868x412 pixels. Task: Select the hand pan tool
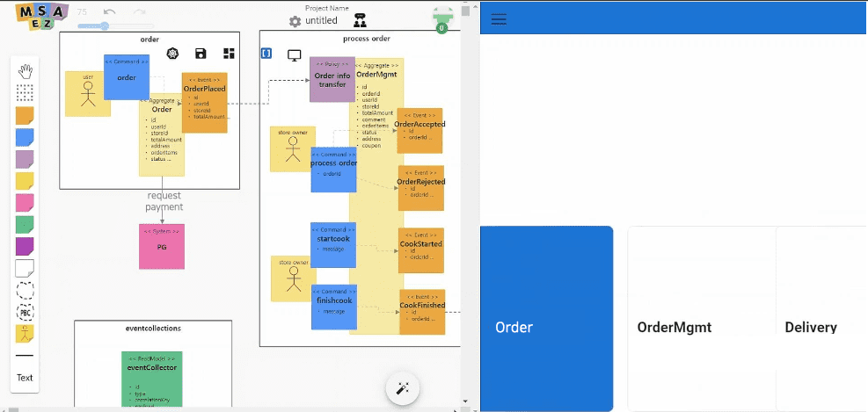coord(26,71)
